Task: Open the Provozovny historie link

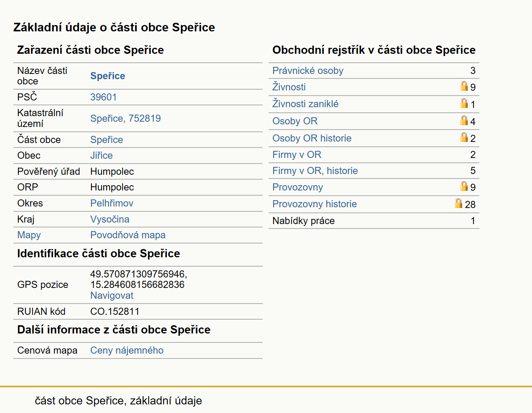Action: pyautogui.click(x=314, y=204)
